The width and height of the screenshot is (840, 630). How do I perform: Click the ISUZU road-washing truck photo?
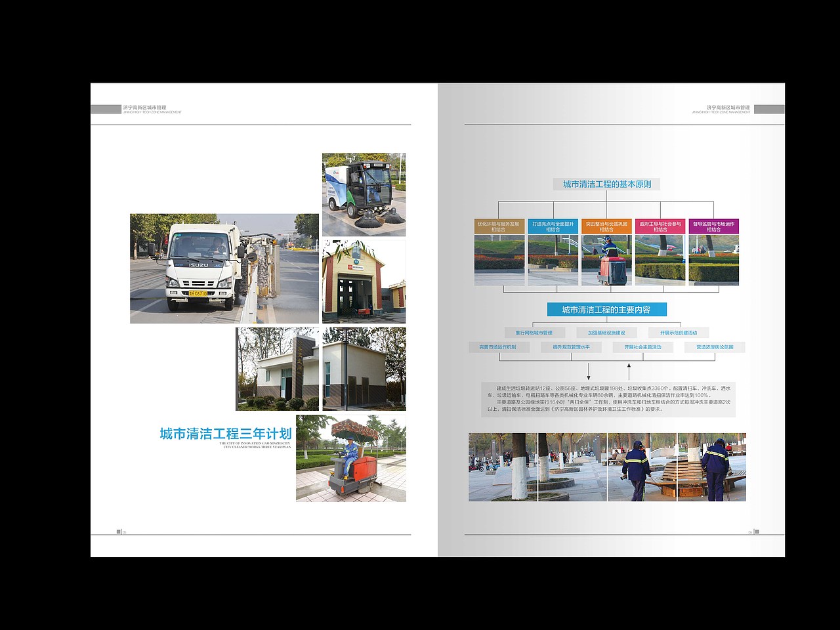(x=224, y=268)
